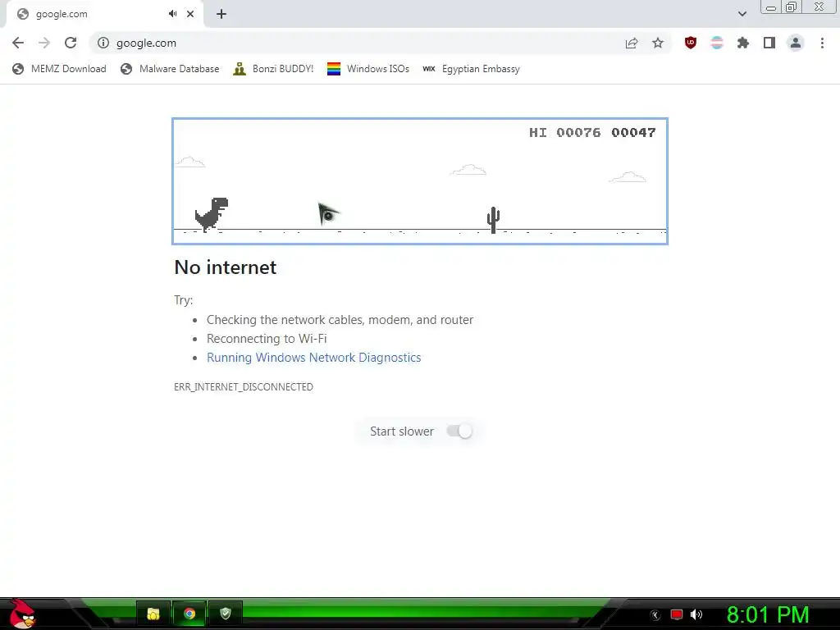This screenshot has width=840, height=630.
Task: Click the red monitor tray icon
Action: point(677,614)
